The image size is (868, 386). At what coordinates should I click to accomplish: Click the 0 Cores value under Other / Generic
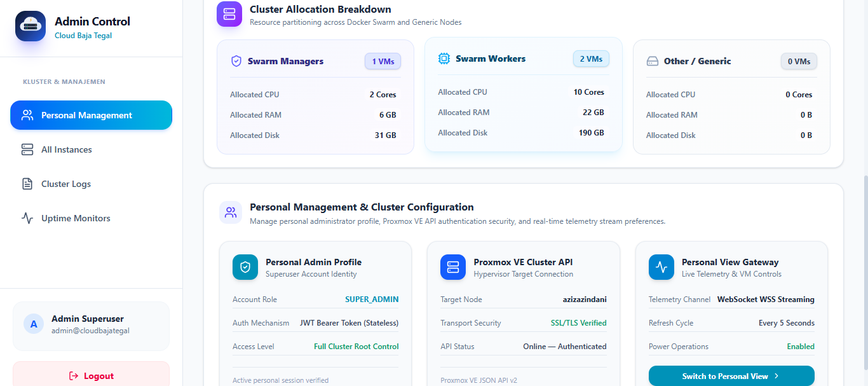point(799,95)
